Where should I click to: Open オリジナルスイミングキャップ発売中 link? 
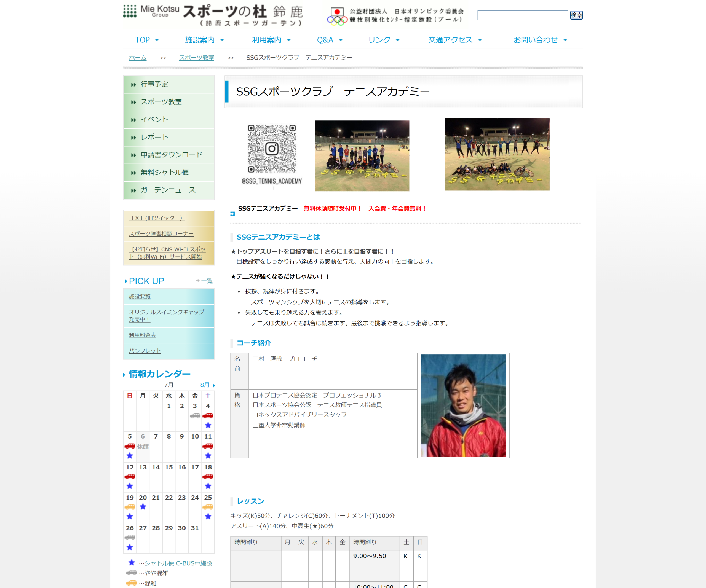(166, 316)
